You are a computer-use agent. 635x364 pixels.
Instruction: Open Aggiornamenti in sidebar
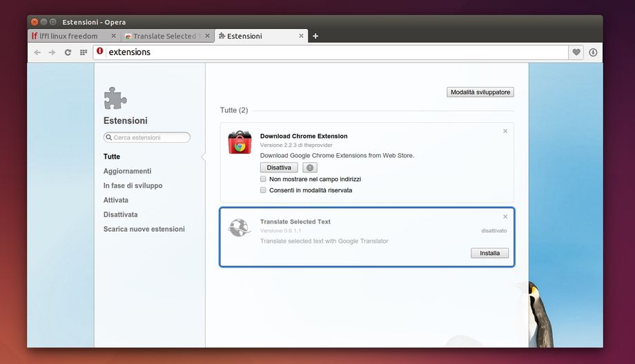point(127,171)
